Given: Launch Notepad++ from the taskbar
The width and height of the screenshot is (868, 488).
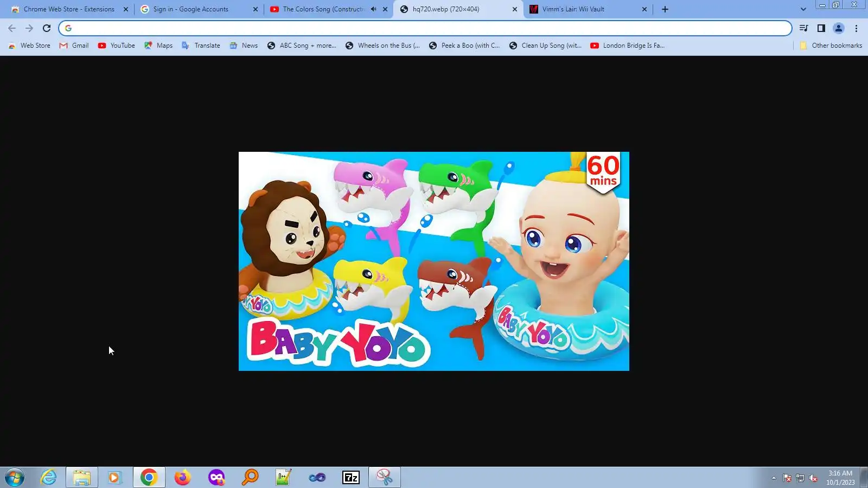Looking at the screenshot, I should [284, 477].
